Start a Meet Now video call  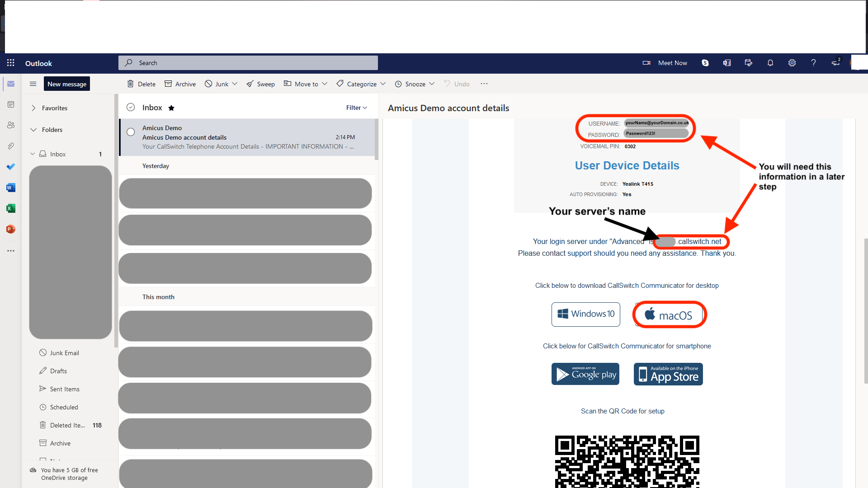(x=665, y=63)
